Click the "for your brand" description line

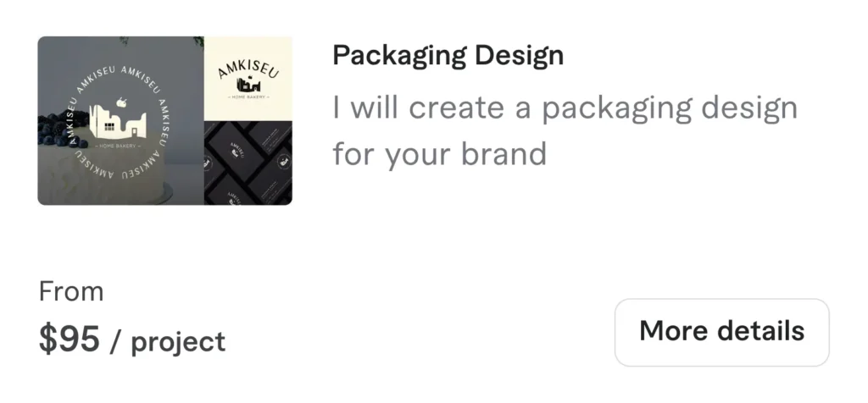pos(440,153)
